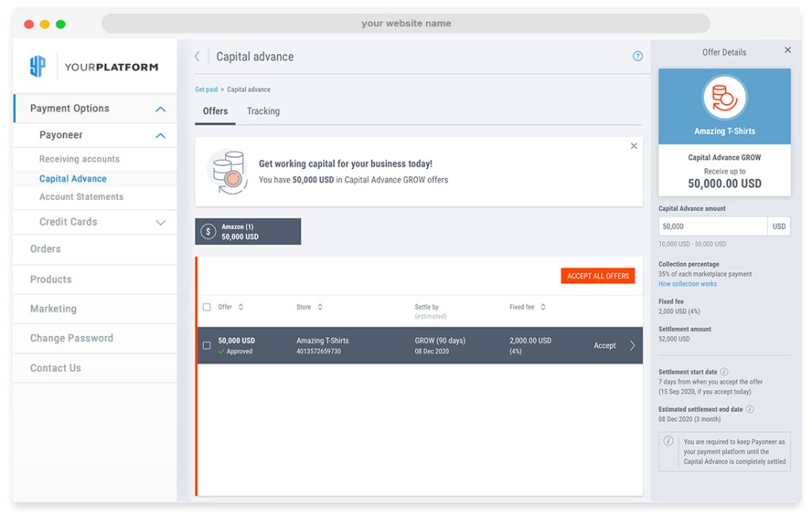Open the Estimated settlement end date info icon
Image resolution: width=812 pixels, height=516 pixels.
(749, 409)
